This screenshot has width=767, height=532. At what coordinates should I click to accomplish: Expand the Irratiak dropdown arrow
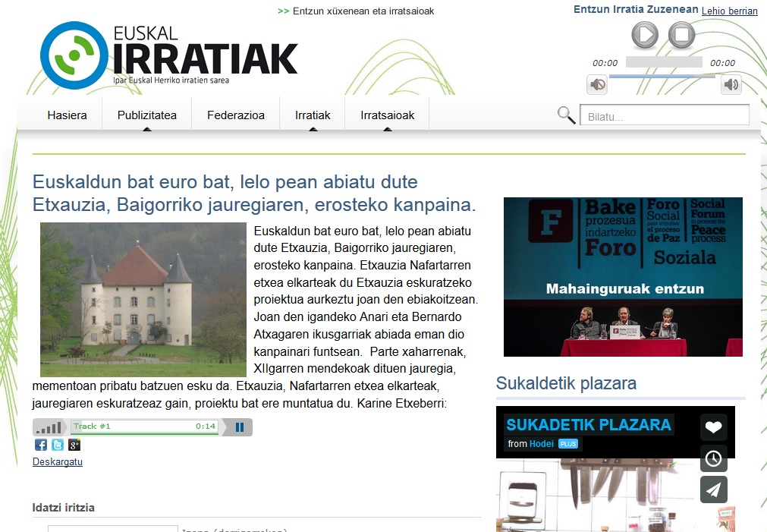tap(313, 130)
